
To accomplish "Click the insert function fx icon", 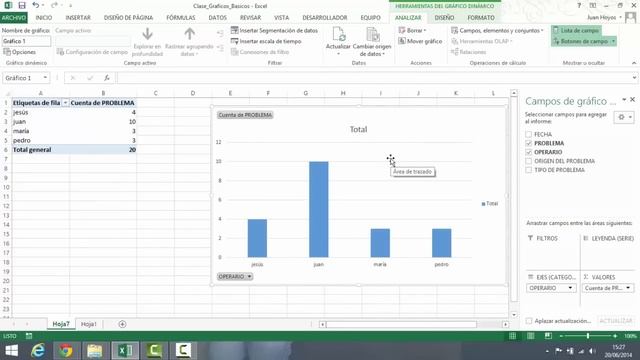I will [x=107, y=78].
